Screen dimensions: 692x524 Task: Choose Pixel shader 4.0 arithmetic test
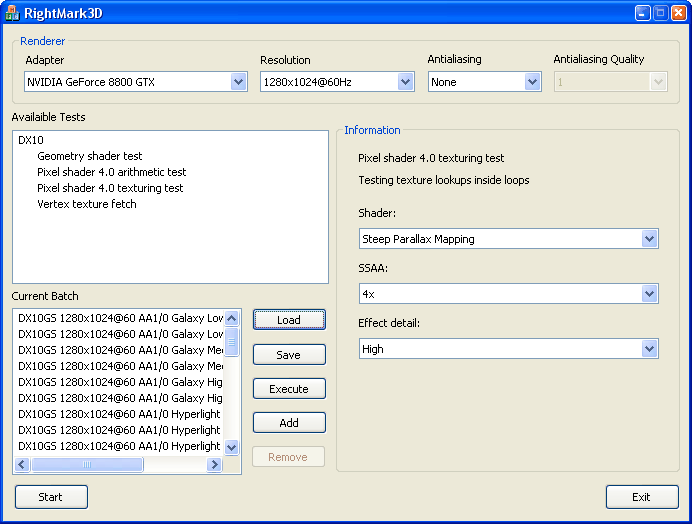pos(112,172)
